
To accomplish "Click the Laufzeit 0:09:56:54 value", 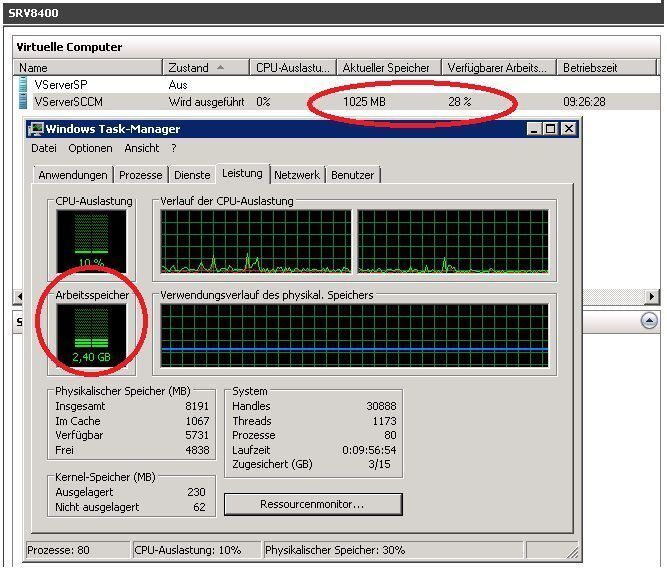I will 369,450.
